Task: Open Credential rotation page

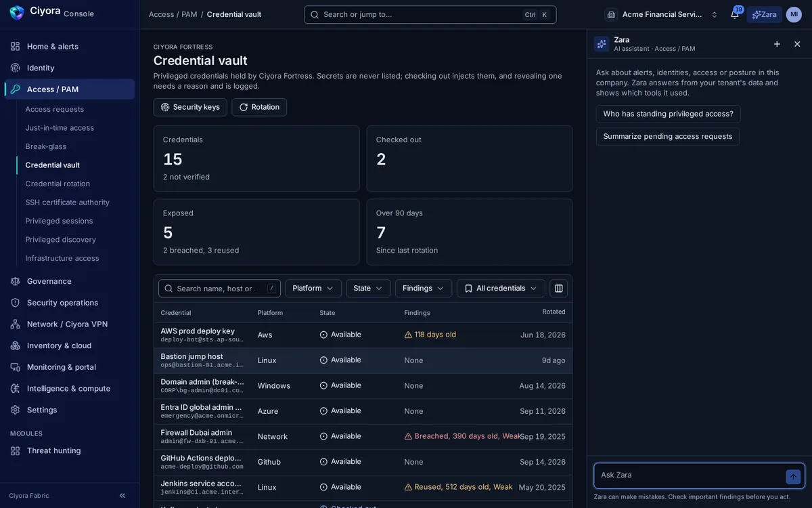Action: pyautogui.click(x=58, y=184)
